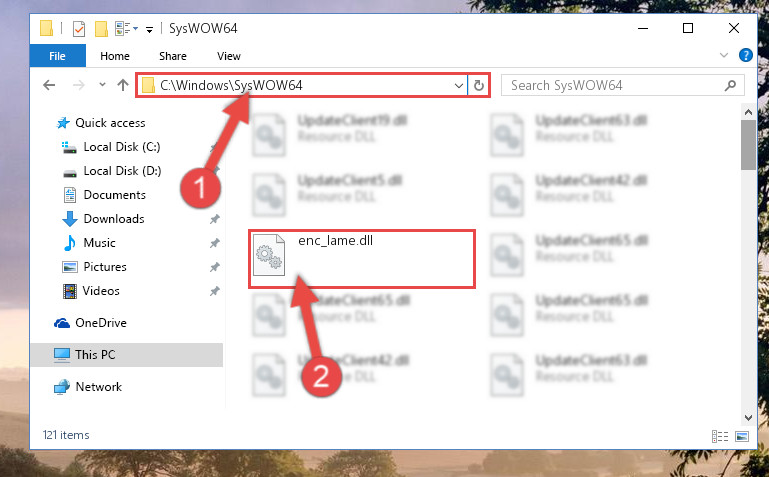Click the Properties checkmark icon in title bar
The height and width of the screenshot is (477, 769).
(78, 29)
